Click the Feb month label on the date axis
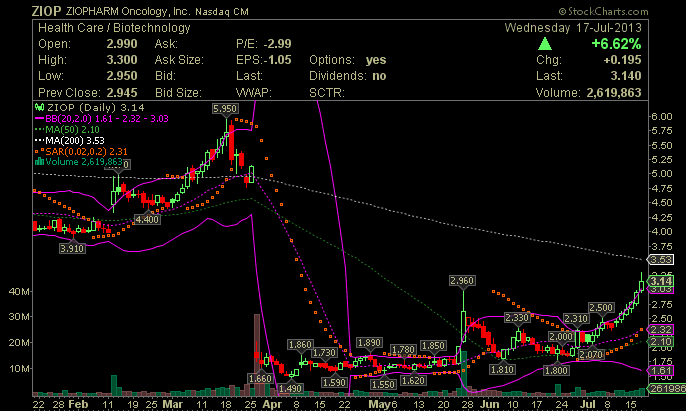Screen dimensions: 686x411 pos(78,404)
